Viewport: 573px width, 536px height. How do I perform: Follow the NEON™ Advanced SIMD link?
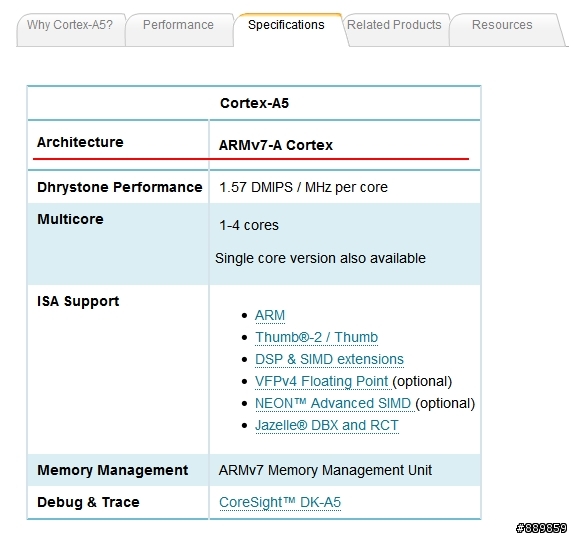[x=333, y=403]
